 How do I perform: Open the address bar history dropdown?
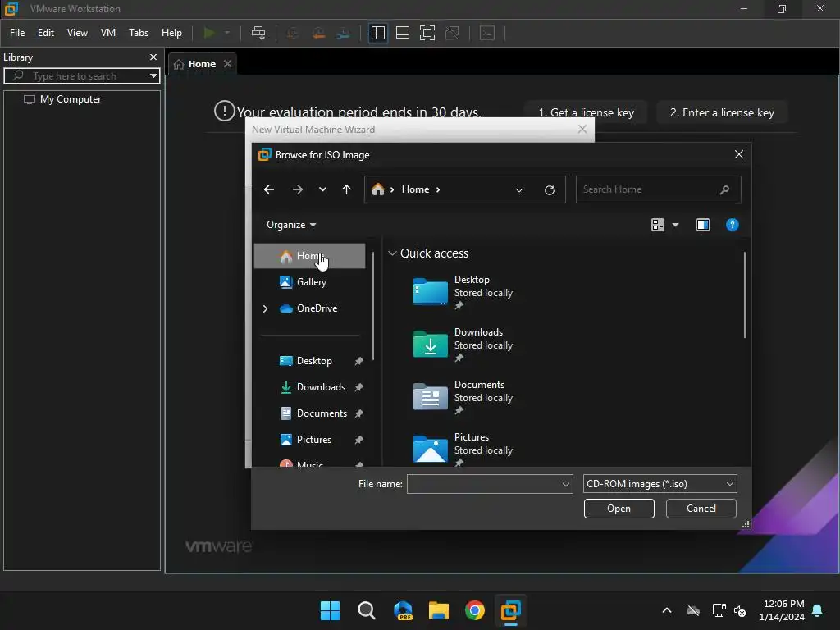(519, 189)
